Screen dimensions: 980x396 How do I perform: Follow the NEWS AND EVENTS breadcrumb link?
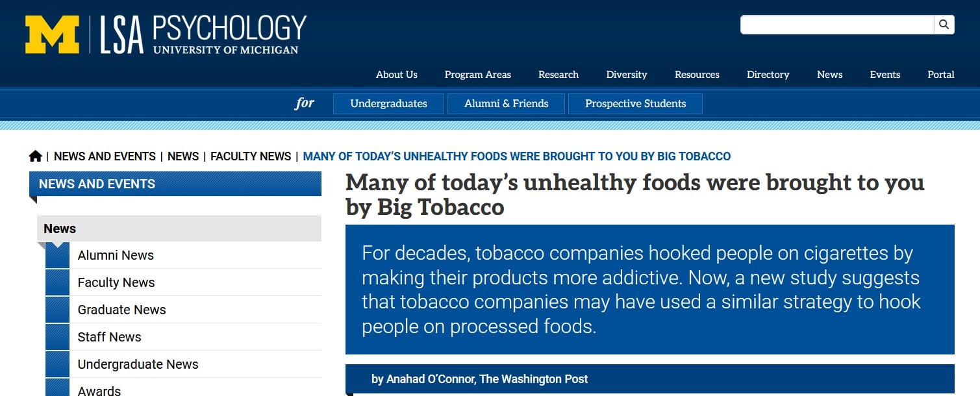(105, 156)
